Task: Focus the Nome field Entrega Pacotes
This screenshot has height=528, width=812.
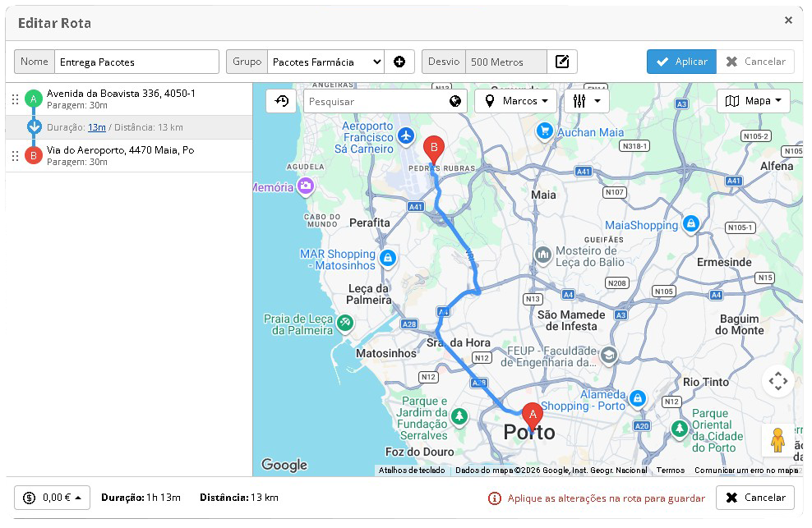Action: (x=136, y=62)
